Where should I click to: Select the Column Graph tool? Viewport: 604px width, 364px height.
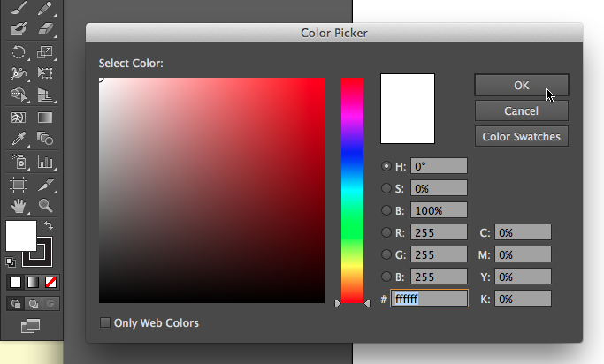coord(45,162)
